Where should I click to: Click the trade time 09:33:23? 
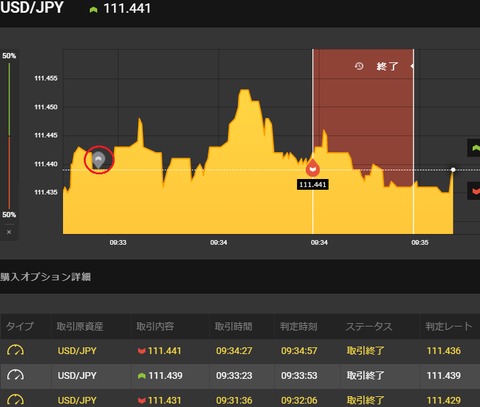click(x=234, y=376)
